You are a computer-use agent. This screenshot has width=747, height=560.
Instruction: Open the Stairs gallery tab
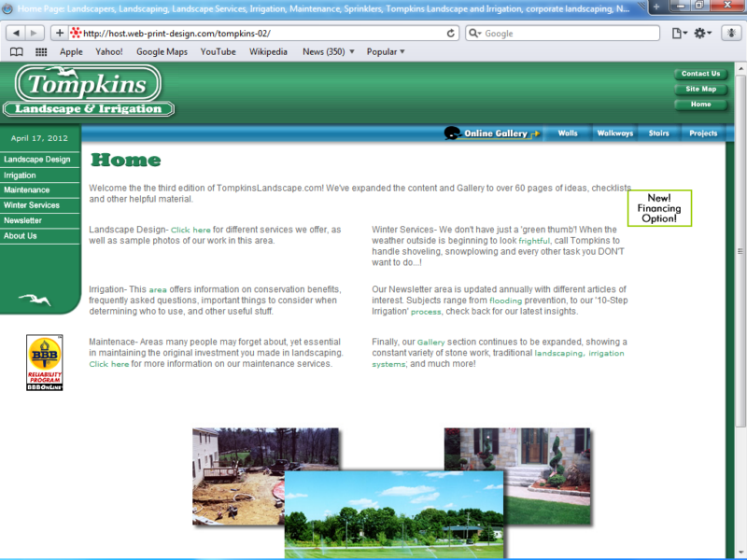[x=659, y=133]
